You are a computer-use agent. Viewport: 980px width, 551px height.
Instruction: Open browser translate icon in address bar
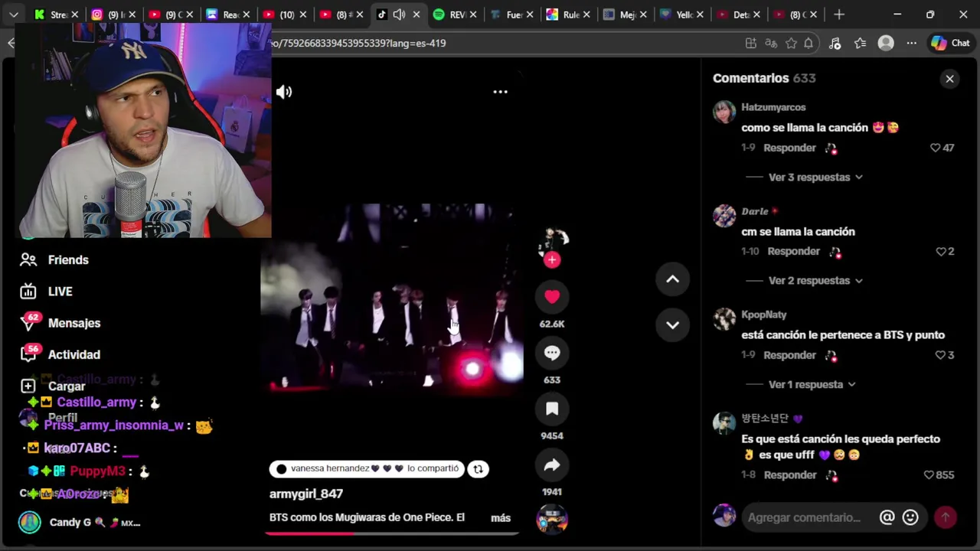[771, 44]
